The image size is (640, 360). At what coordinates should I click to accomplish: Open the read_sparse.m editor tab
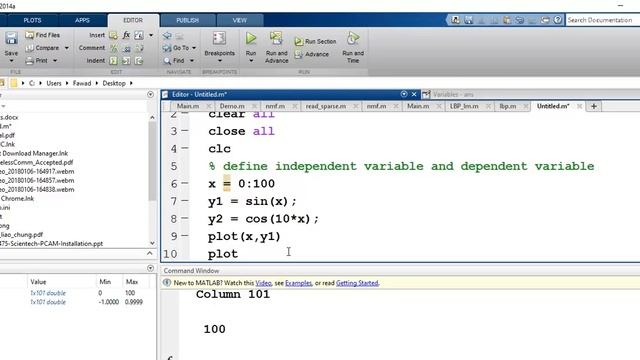(326, 106)
